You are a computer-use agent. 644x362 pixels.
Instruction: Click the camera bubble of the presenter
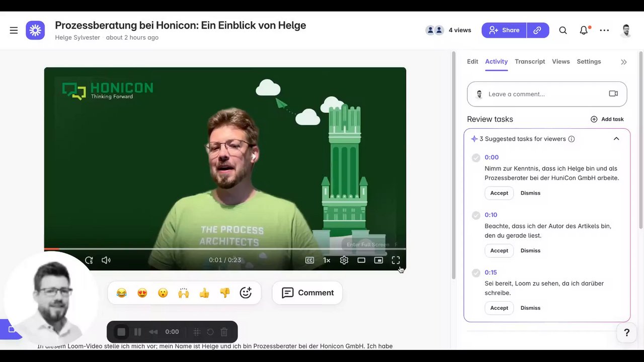pos(50,299)
